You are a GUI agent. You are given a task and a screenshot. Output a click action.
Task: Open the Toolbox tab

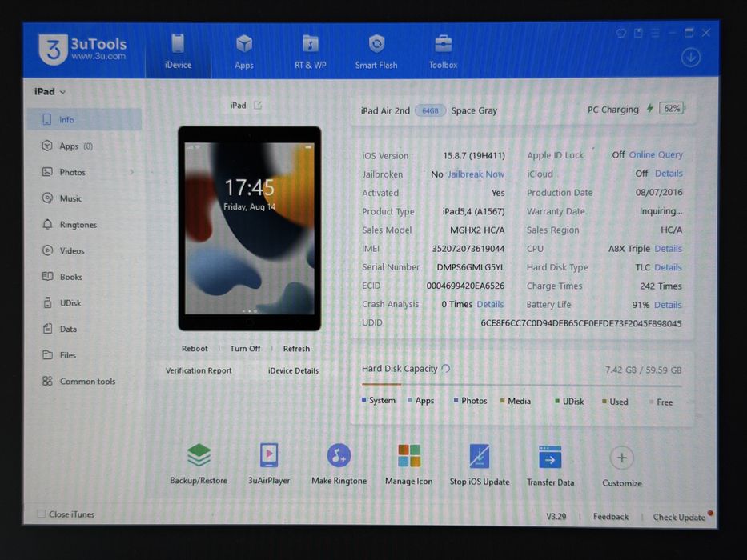[x=443, y=51]
